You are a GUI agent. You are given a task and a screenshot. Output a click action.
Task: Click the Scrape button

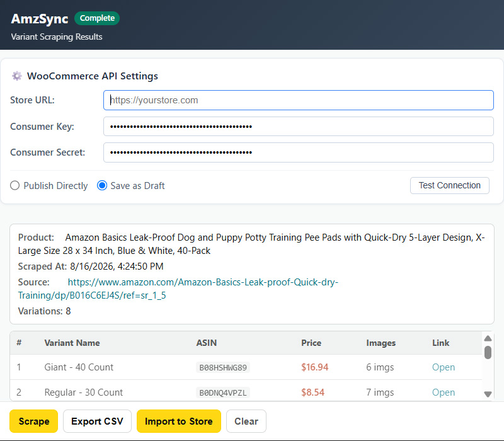34,421
